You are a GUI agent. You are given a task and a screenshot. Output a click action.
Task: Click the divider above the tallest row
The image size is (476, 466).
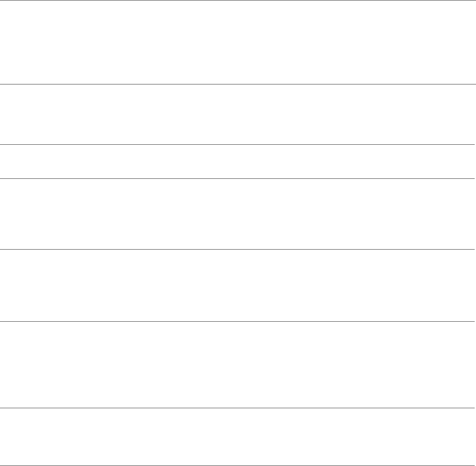[238, 321]
